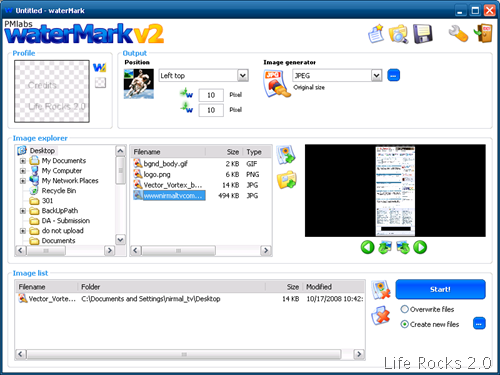This screenshot has height=375, width=500.
Task: Click the Start! button
Action: coord(440,289)
